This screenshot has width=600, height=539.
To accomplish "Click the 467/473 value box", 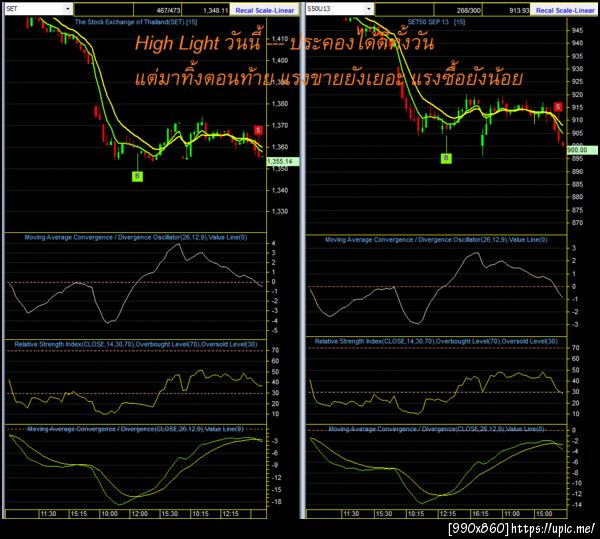I will pos(157,10).
